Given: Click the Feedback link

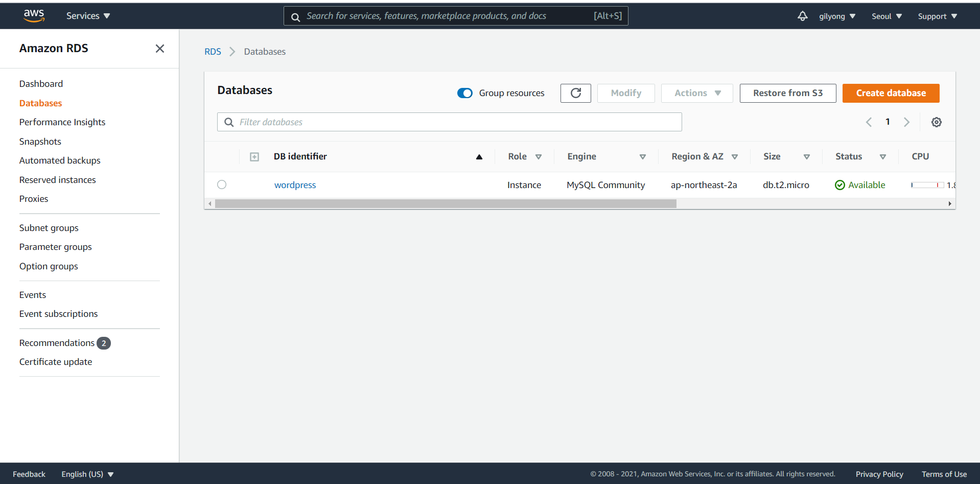Looking at the screenshot, I should point(29,474).
